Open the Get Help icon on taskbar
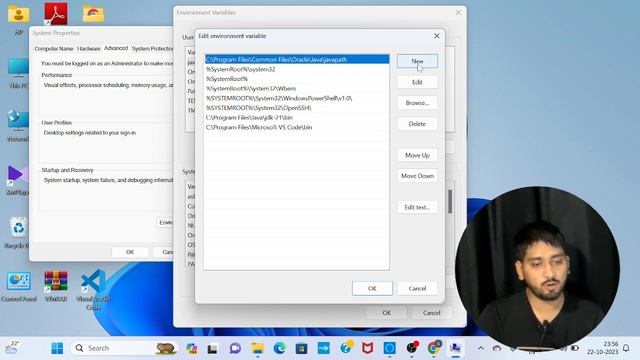The image size is (640, 360). pos(346,348)
